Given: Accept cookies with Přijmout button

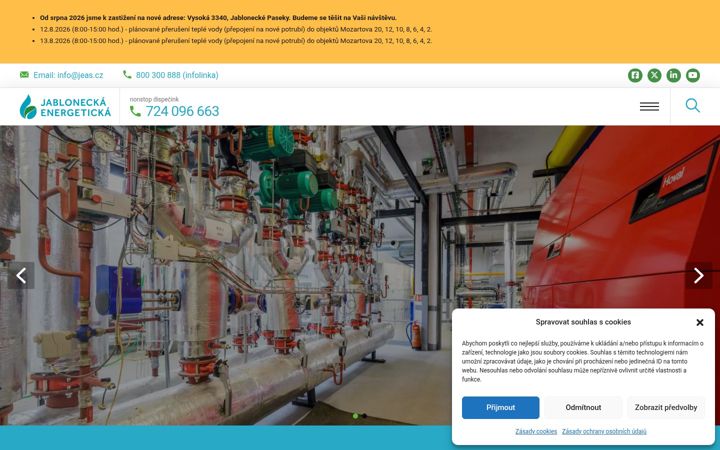Looking at the screenshot, I should pyautogui.click(x=501, y=408).
